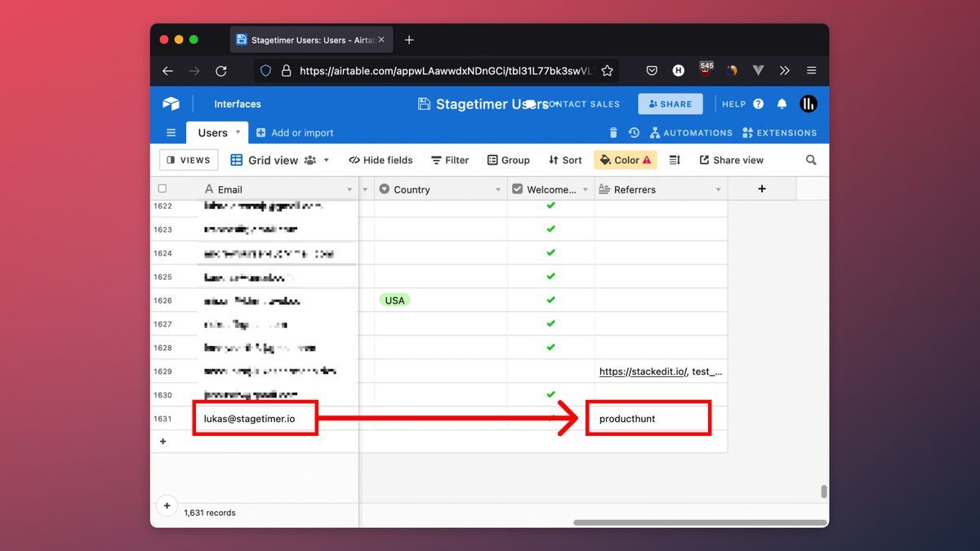Open the Referrers column dropdown menu
This screenshot has height=551, width=980.
719,189
